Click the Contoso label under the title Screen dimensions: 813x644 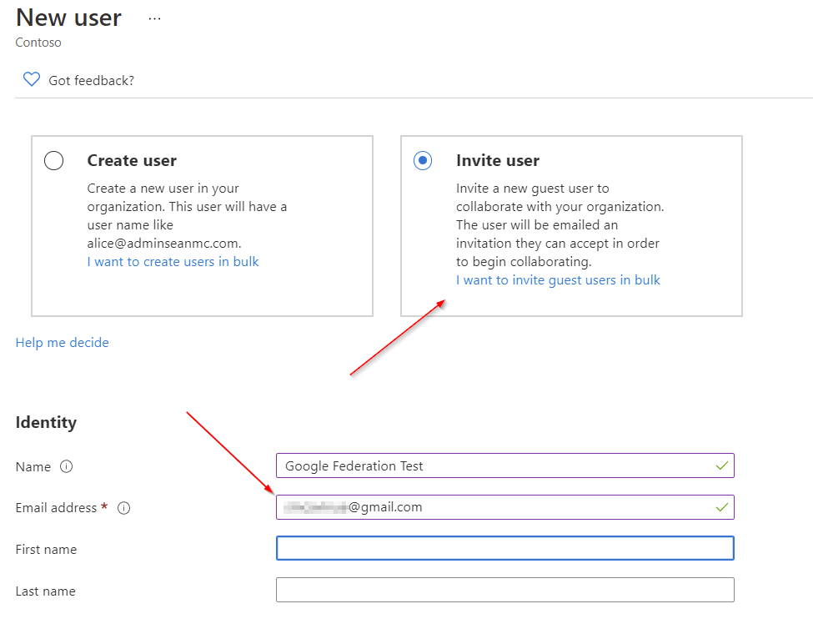click(38, 43)
